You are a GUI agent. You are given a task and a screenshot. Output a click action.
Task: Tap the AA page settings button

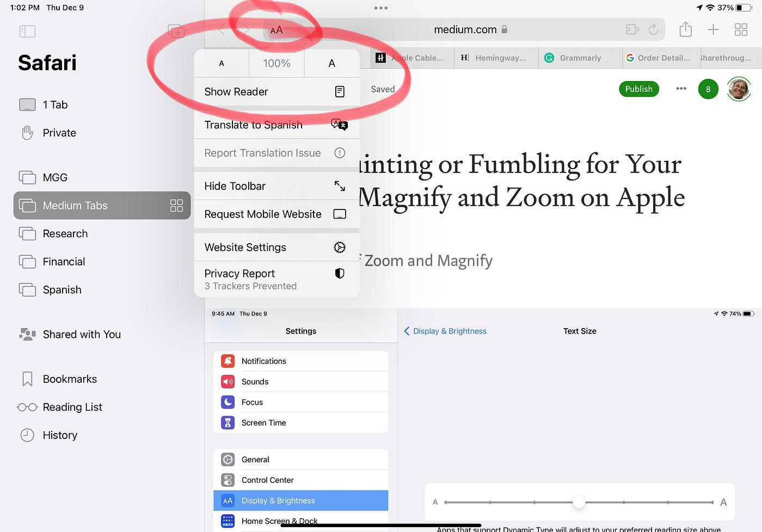(x=276, y=30)
